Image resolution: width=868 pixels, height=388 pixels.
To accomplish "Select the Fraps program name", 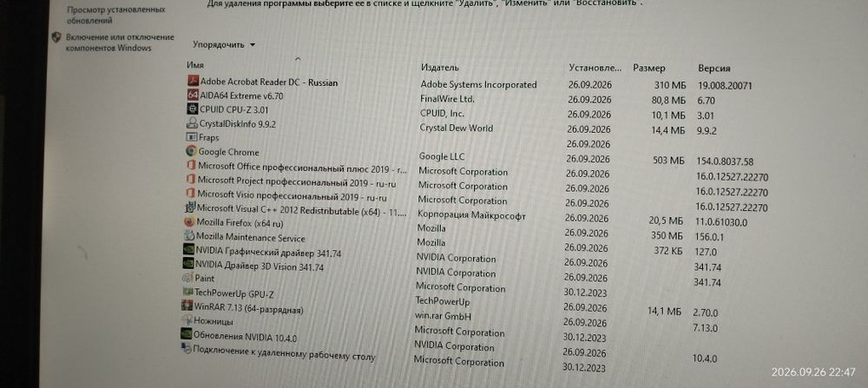I will [208, 138].
